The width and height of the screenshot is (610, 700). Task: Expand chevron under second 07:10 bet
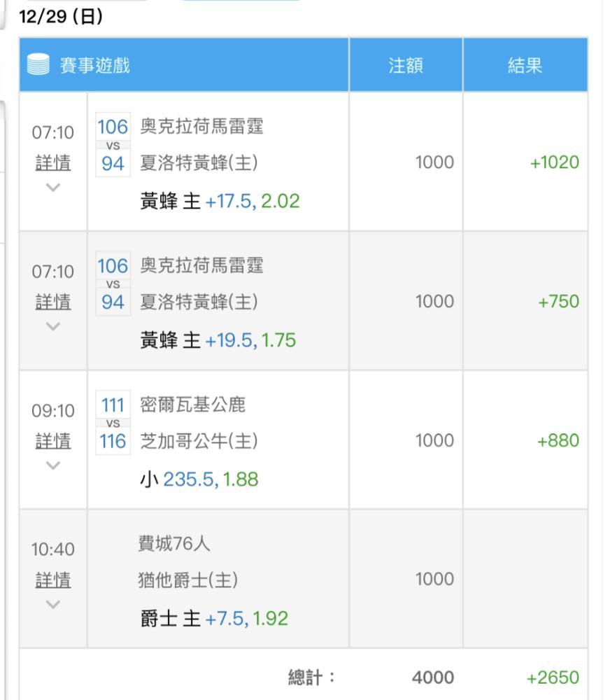coord(53,326)
